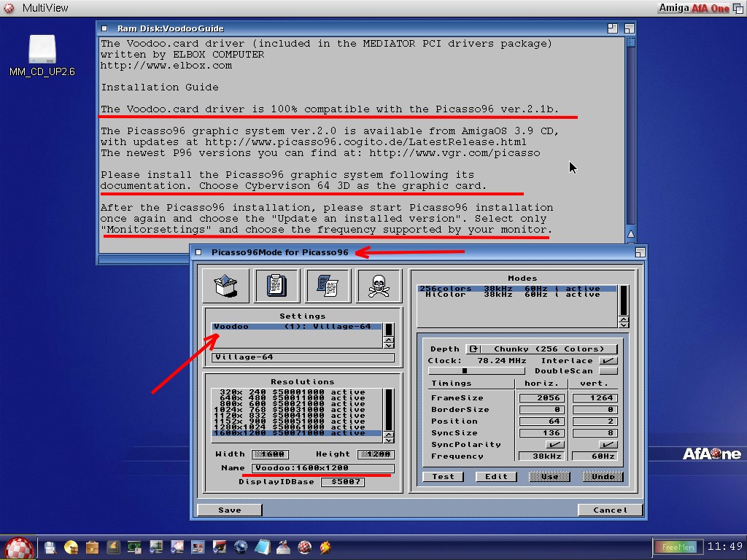Click the horizontal Position 64 field
The width and height of the screenshot is (747, 560).
tap(542, 421)
